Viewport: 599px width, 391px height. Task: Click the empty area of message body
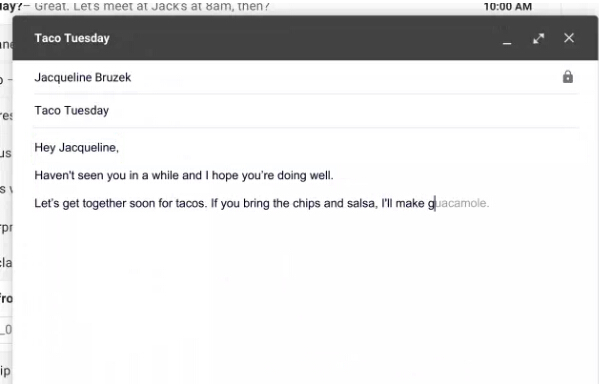coord(306,298)
